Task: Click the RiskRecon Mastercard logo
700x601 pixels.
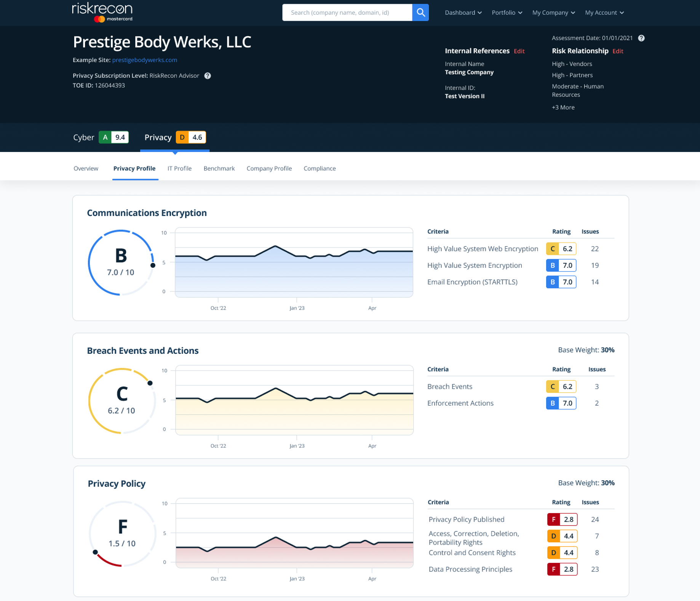Action: coord(102,12)
